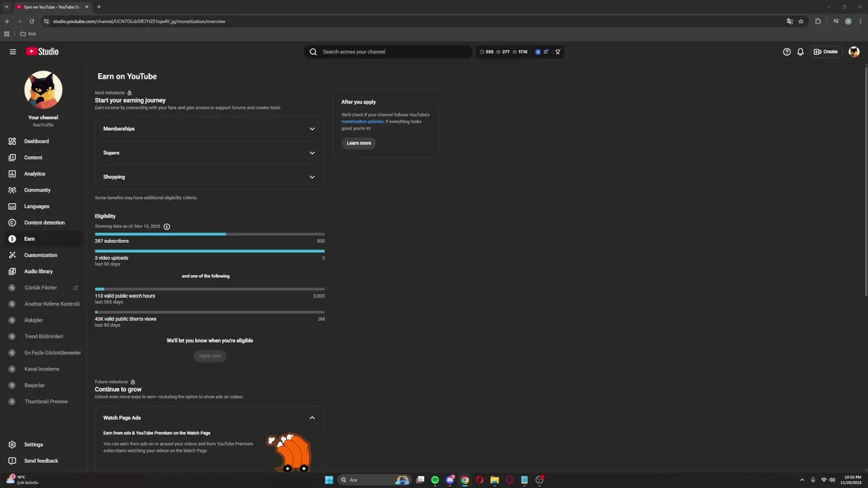Click the channel profile picture in sidebar
The width and height of the screenshot is (868, 488).
coord(43,90)
